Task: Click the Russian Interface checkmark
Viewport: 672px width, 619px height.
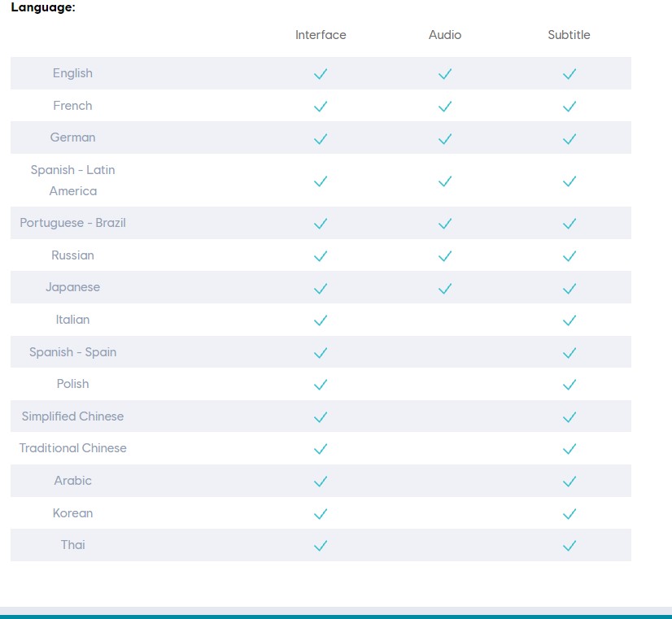Action: (321, 255)
